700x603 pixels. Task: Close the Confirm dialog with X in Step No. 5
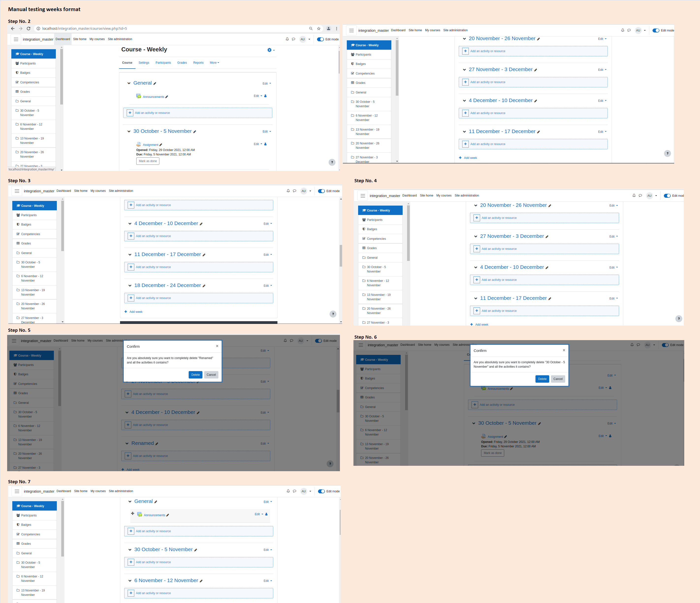tap(217, 346)
